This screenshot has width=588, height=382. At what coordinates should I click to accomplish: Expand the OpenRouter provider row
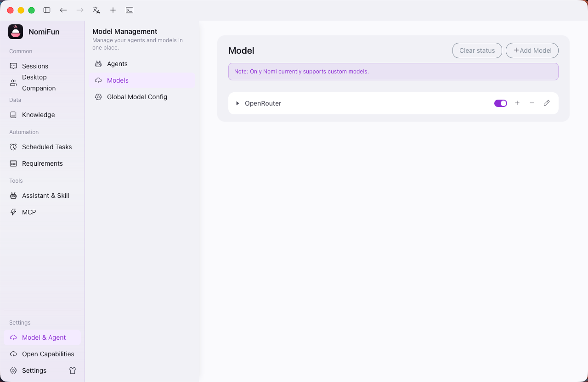(x=237, y=103)
